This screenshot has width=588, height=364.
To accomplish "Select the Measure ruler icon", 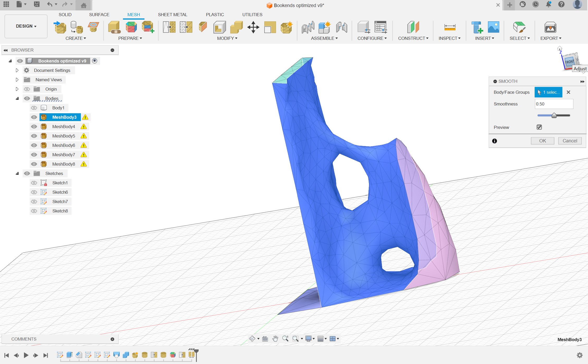I will pos(450,27).
